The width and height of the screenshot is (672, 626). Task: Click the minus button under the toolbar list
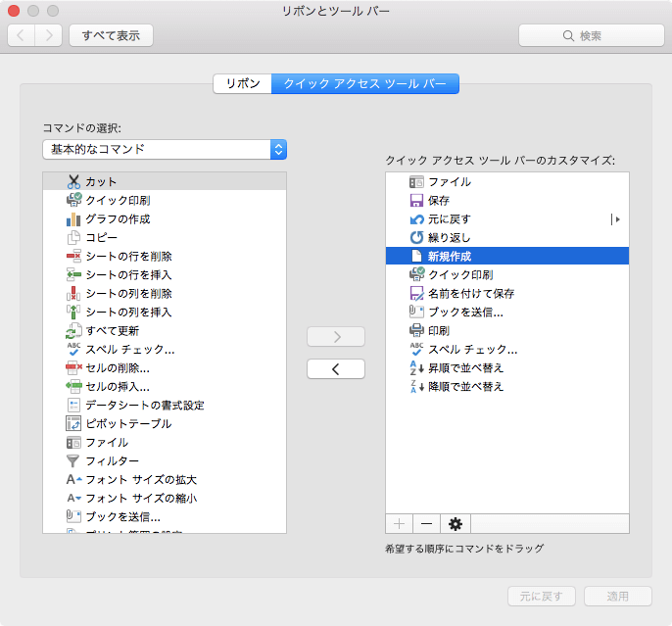pyautogui.click(x=426, y=523)
